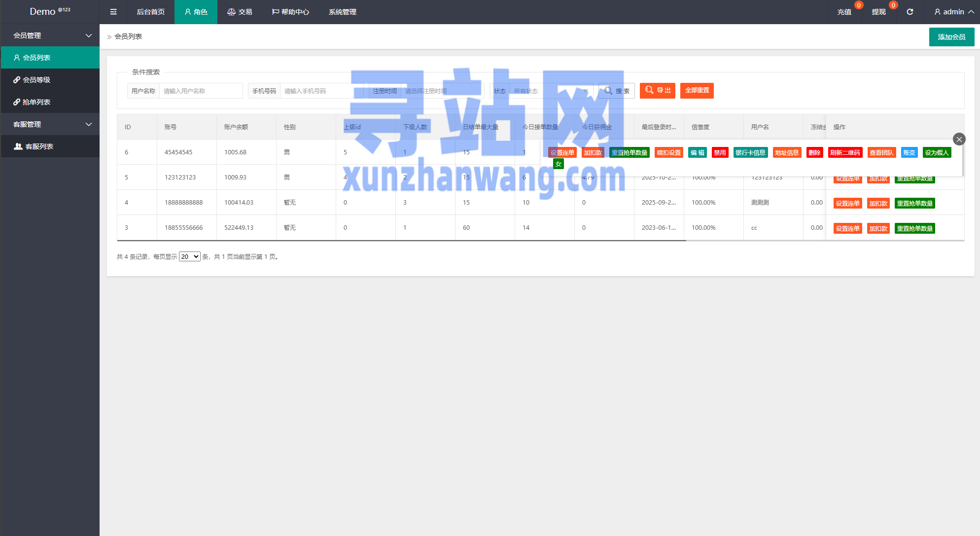The width and height of the screenshot is (980, 536).
Task: Close the expanded actions popup
Action: 959,140
